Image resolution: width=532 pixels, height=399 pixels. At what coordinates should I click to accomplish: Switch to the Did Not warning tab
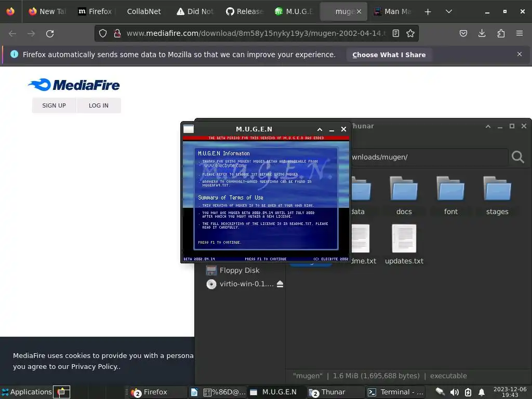click(x=195, y=11)
